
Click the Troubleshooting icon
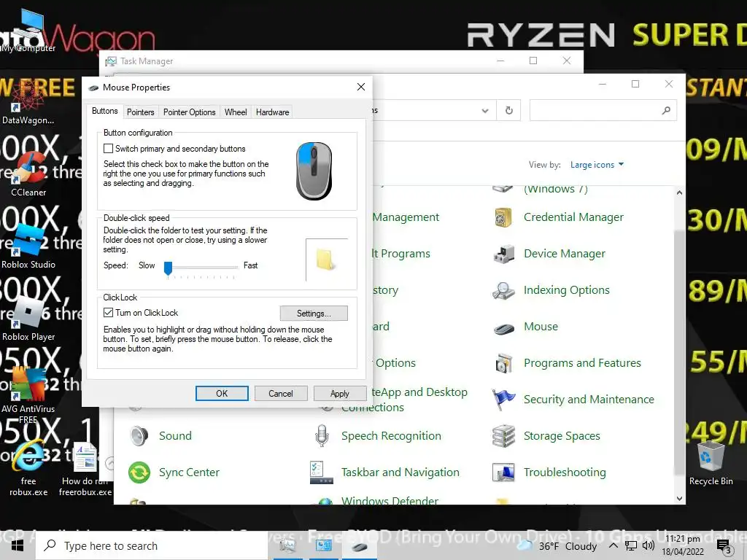pyautogui.click(x=503, y=472)
